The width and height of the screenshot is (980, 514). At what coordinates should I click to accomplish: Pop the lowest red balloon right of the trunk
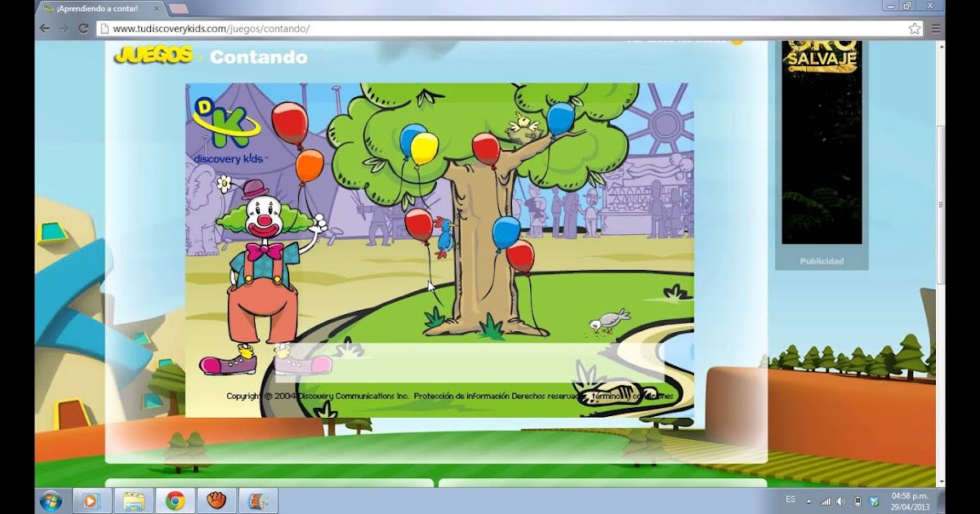click(520, 256)
